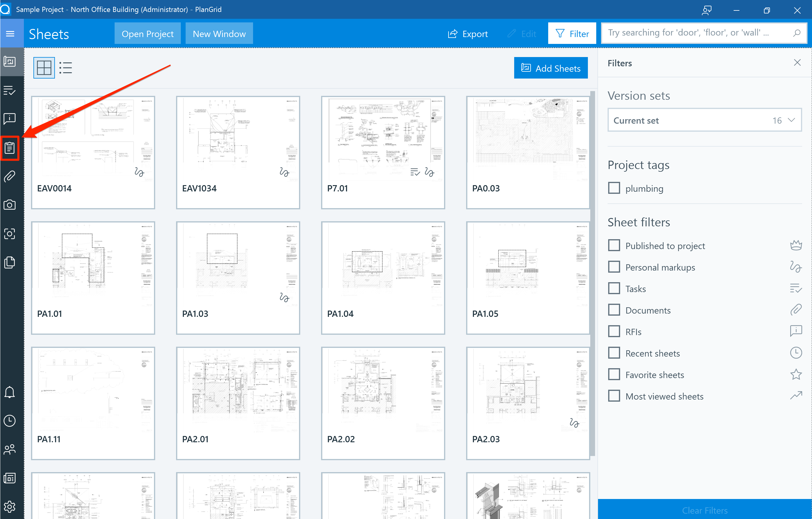Open the history clock sidebar icon

click(10, 421)
